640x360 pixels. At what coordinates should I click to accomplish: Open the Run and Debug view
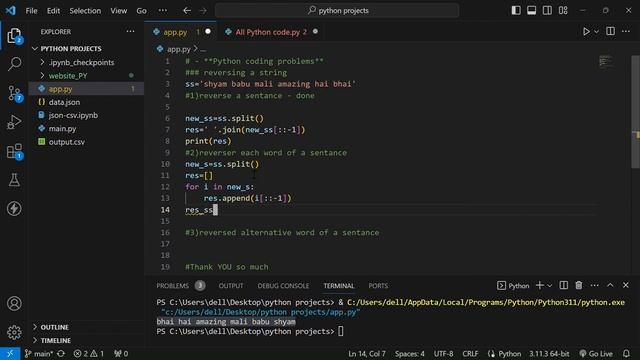click(14, 122)
